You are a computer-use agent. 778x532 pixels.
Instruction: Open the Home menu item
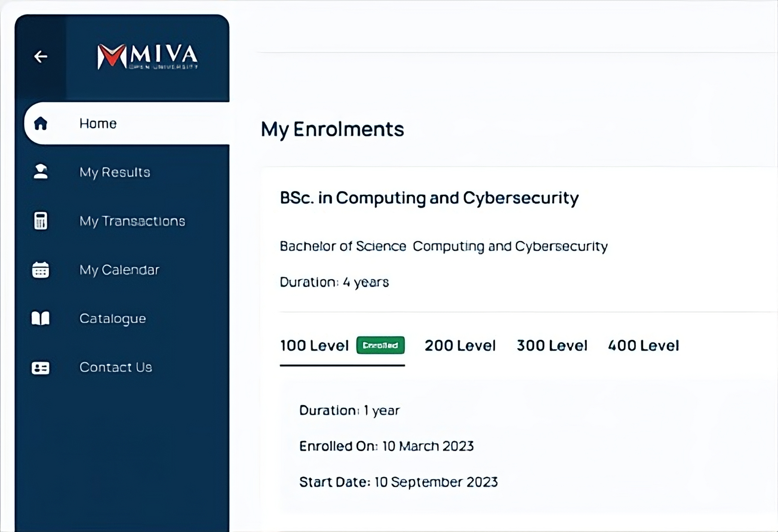(98, 123)
